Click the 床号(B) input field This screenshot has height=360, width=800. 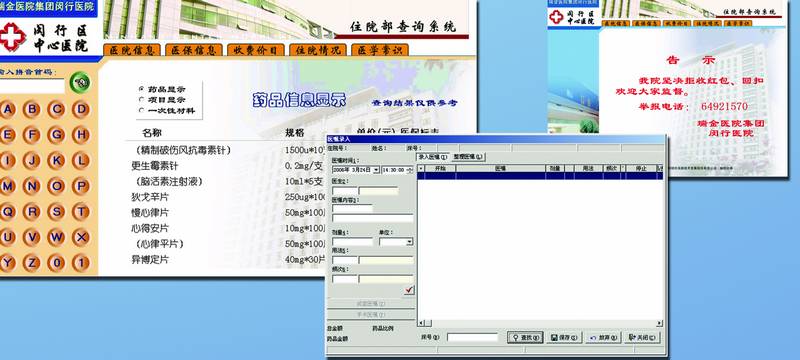472,338
